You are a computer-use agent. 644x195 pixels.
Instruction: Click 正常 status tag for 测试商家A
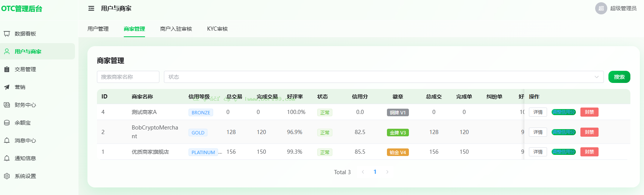point(325,112)
